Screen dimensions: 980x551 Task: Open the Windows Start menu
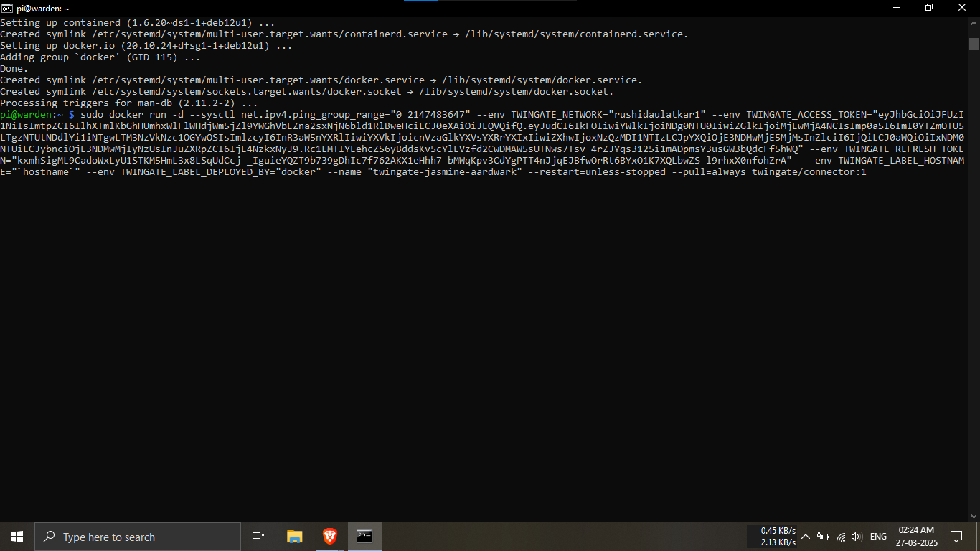pos(17,537)
